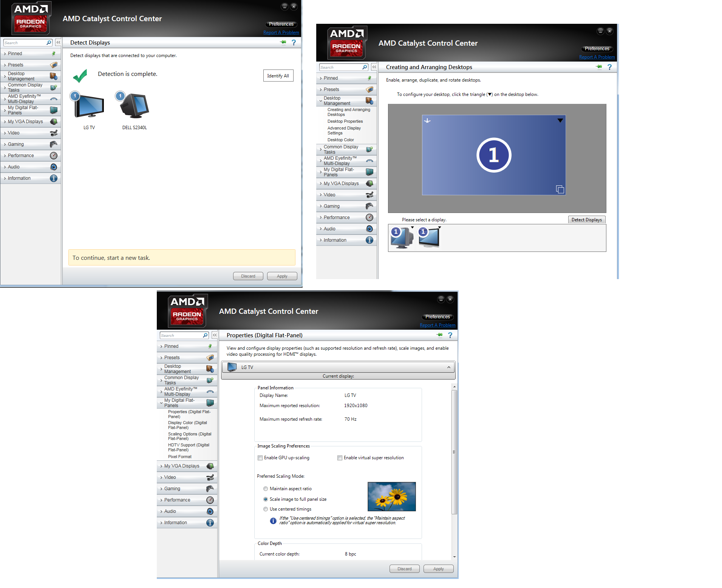Click the Properties panel vertical scrollbar thumb
Viewport: 722px width, 588px height.
point(454,452)
